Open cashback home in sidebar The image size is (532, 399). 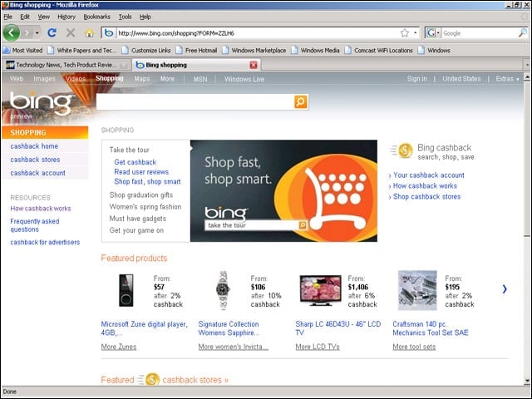pyautogui.click(x=34, y=146)
